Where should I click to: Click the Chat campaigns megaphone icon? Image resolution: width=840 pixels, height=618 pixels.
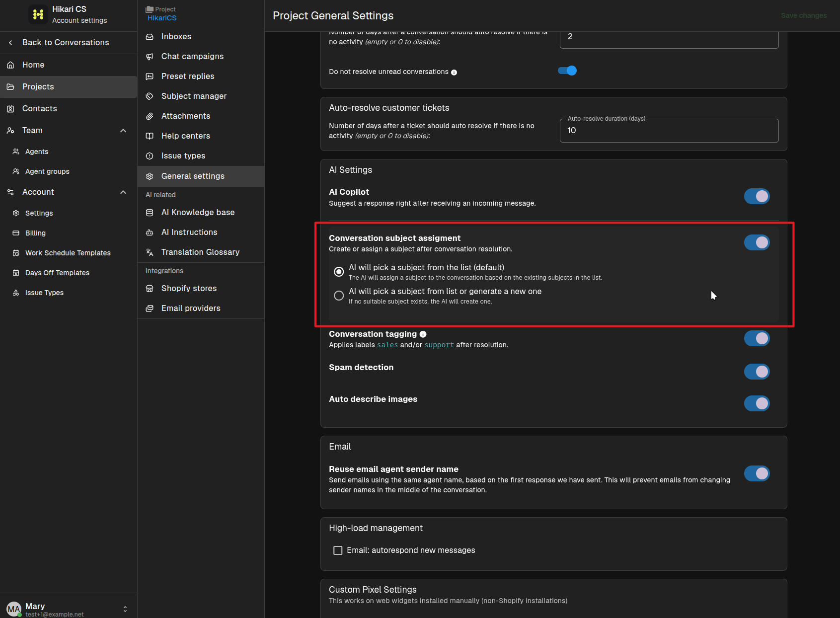150,57
